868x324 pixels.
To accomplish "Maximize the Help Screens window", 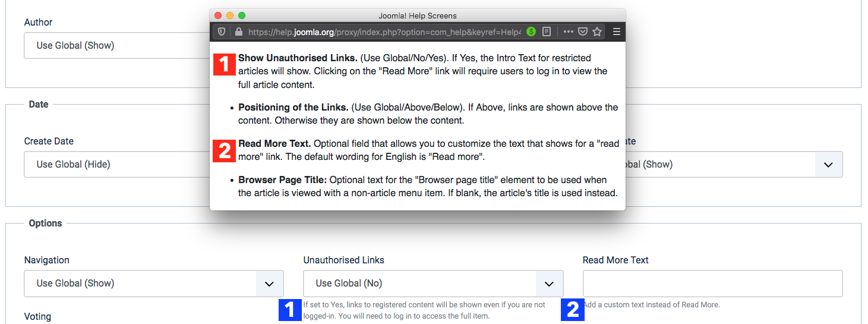I will 242,15.
